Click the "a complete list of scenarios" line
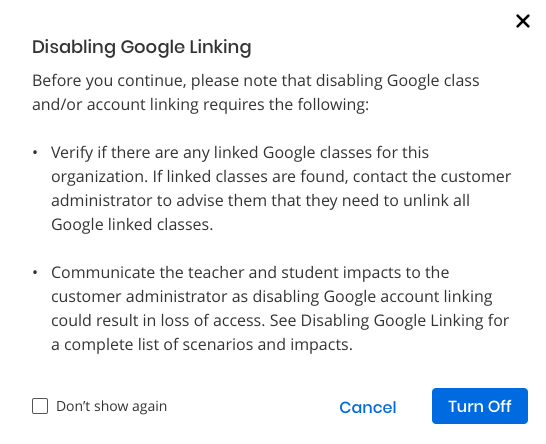This screenshot has width=546, height=444. (x=202, y=345)
